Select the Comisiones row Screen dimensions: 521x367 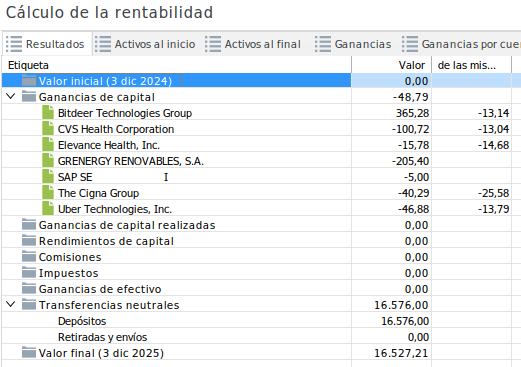[261, 257]
